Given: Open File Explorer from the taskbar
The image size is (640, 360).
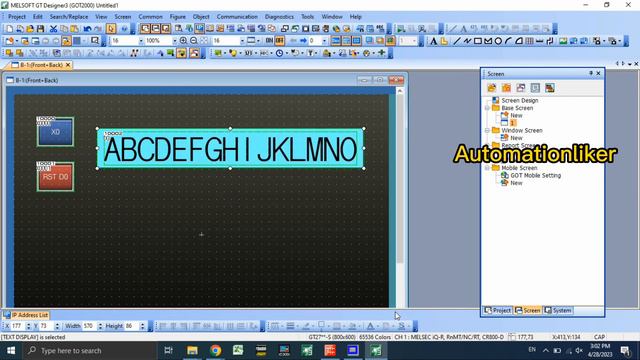Looking at the screenshot, I should (192, 351).
